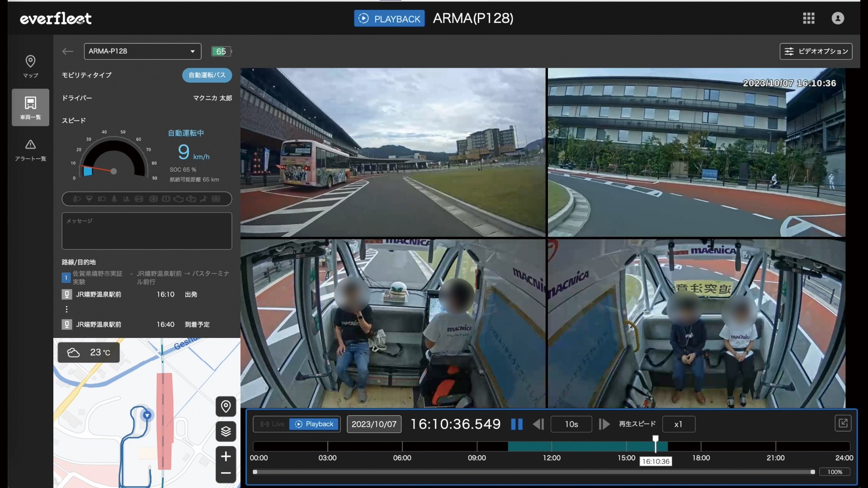This screenshot has height=488, width=868.
Task: Click the timeline at 12:00
Action: click(552, 447)
